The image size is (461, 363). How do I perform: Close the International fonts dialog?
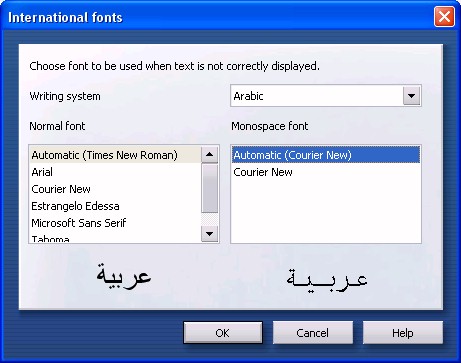pyautogui.click(x=444, y=16)
